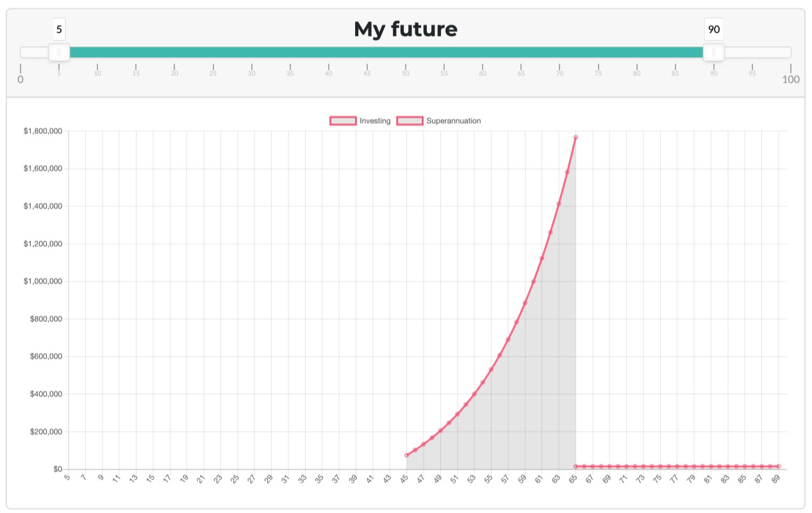
Task: Click the slider track at 25
Action: (213, 53)
